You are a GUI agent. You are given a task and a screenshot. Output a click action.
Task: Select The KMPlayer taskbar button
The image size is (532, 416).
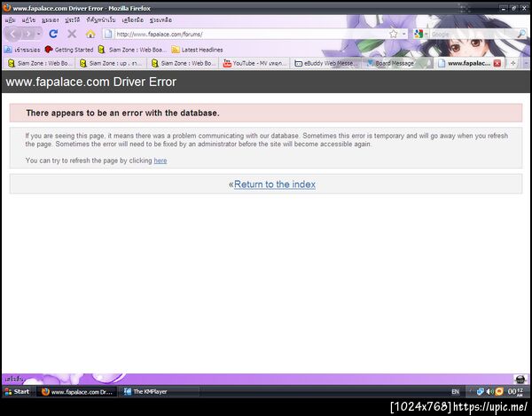tap(159, 392)
